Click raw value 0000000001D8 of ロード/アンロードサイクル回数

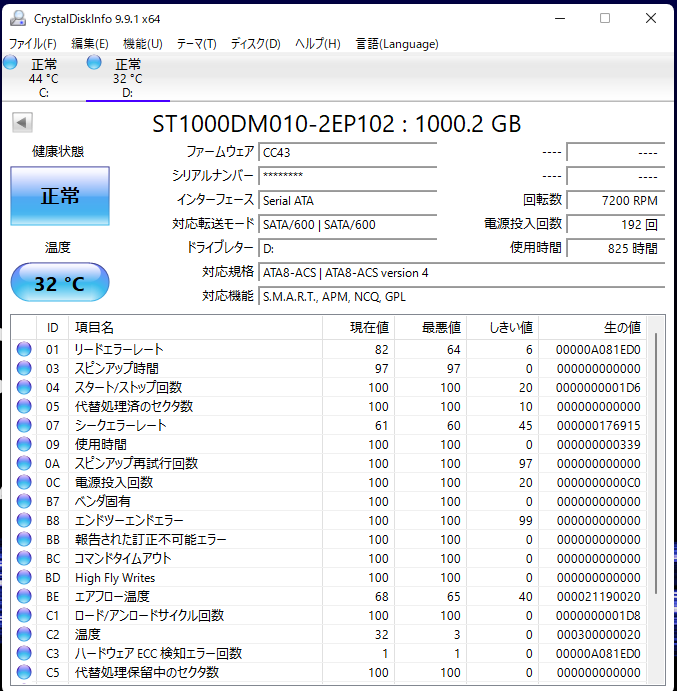click(x=598, y=615)
